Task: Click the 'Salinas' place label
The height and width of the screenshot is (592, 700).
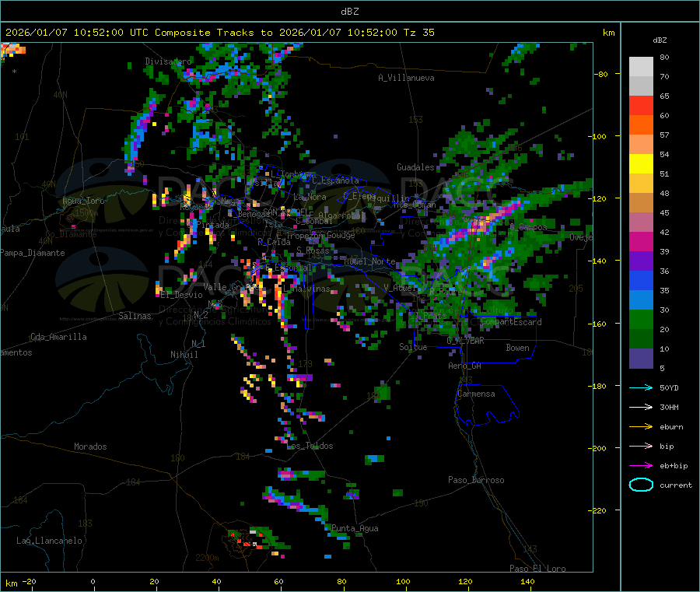Action: pos(135,316)
